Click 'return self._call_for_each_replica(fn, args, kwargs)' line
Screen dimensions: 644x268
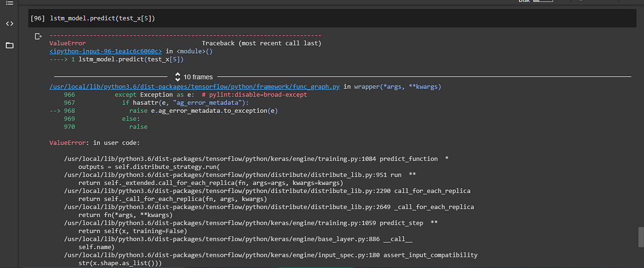click(x=172, y=199)
